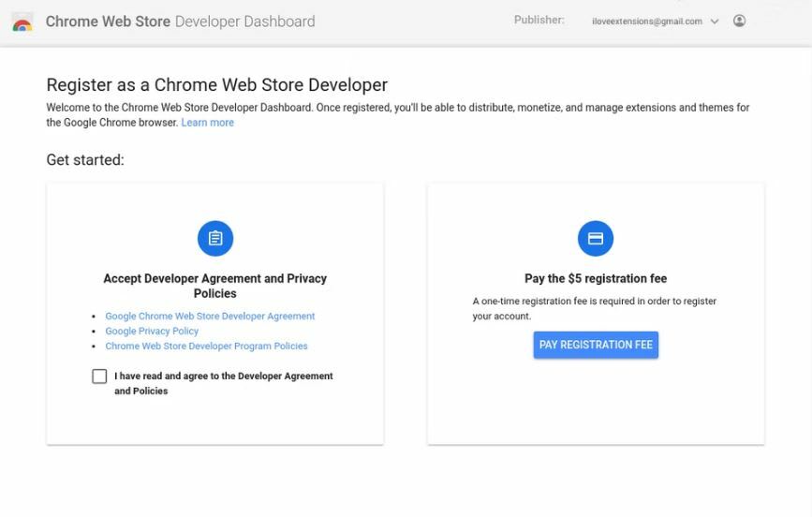The image size is (812, 517).
Task: Click the one-time registration fee description text
Action: coord(595,309)
